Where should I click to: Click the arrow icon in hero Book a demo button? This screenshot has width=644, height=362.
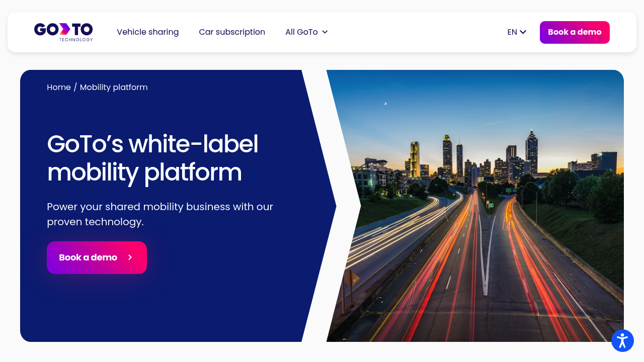point(130,257)
